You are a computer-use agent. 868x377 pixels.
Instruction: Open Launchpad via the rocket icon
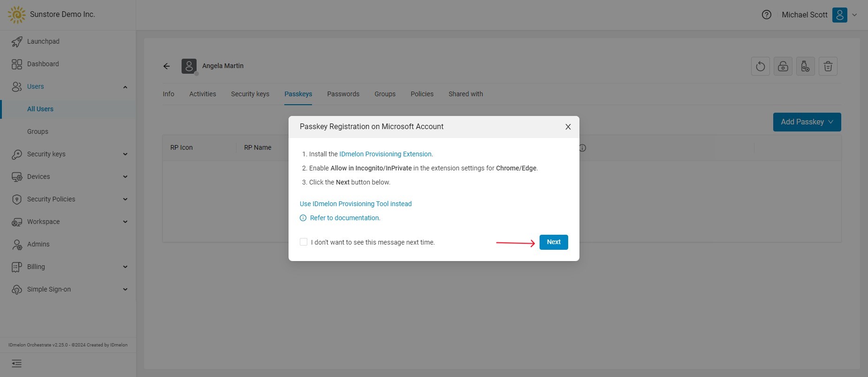point(17,41)
